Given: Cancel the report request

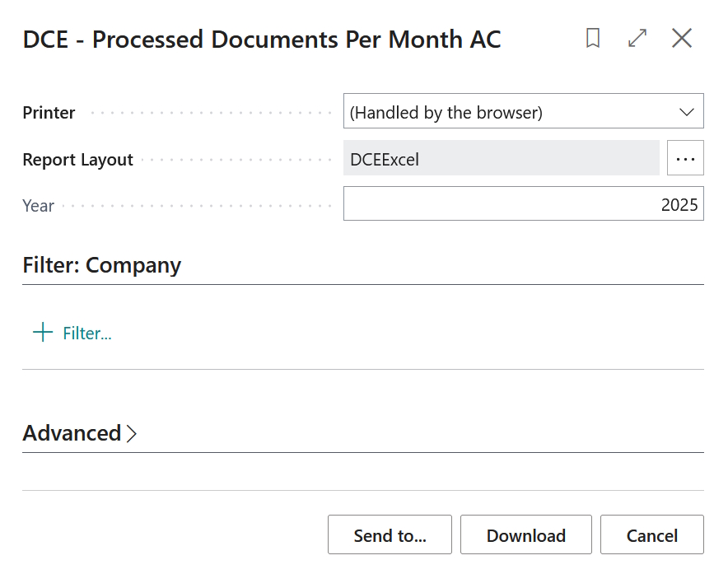Looking at the screenshot, I should click(651, 534).
